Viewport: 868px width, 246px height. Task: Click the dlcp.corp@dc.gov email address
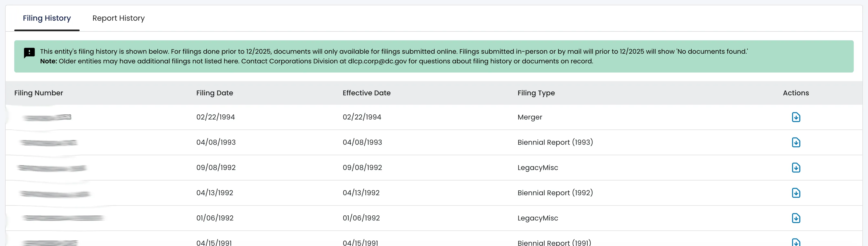pos(377,61)
